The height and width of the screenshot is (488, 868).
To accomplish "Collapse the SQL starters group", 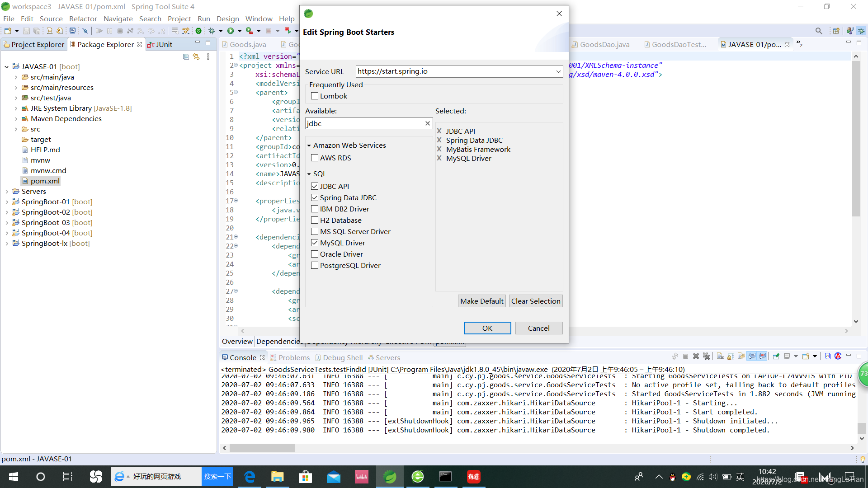I will (x=309, y=174).
